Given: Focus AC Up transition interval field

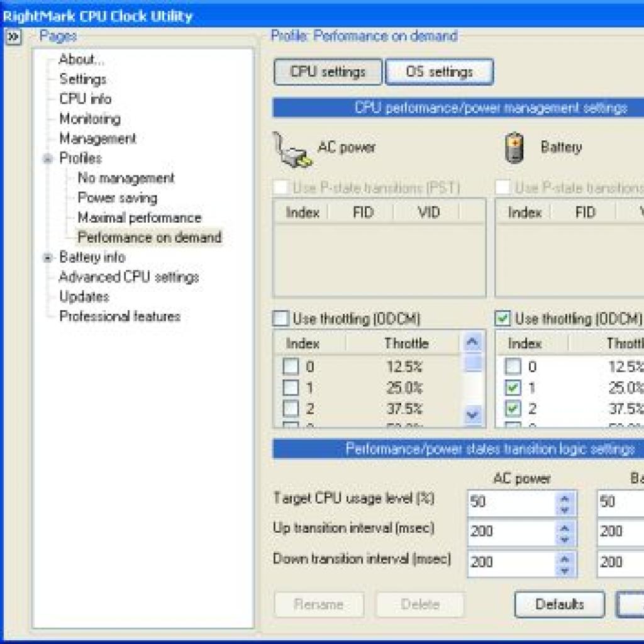Looking at the screenshot, I should click(512, 533).
